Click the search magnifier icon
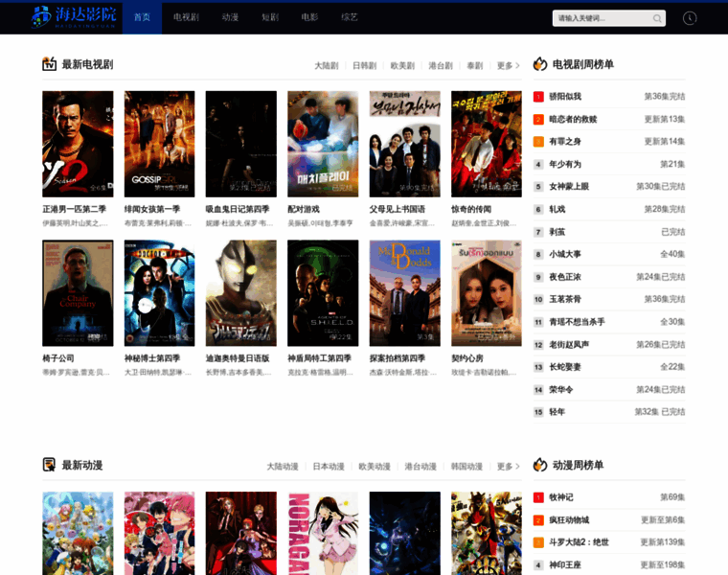728x575 pixels. [x=657, y=18]
